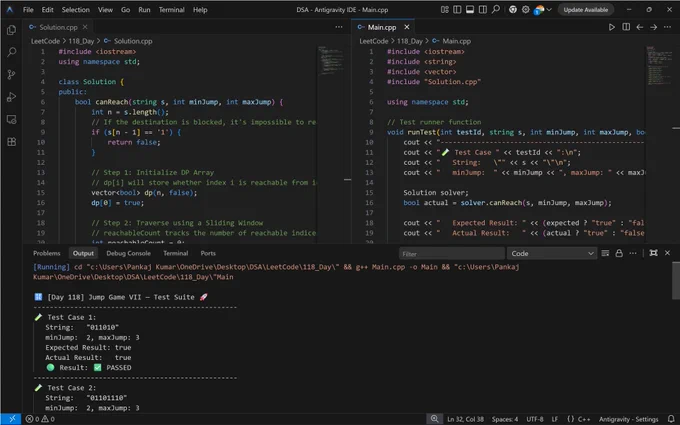Open More Actions for Main.cpp editor
Viewport: 680px width, 425px height.
[x=667, y=27]
